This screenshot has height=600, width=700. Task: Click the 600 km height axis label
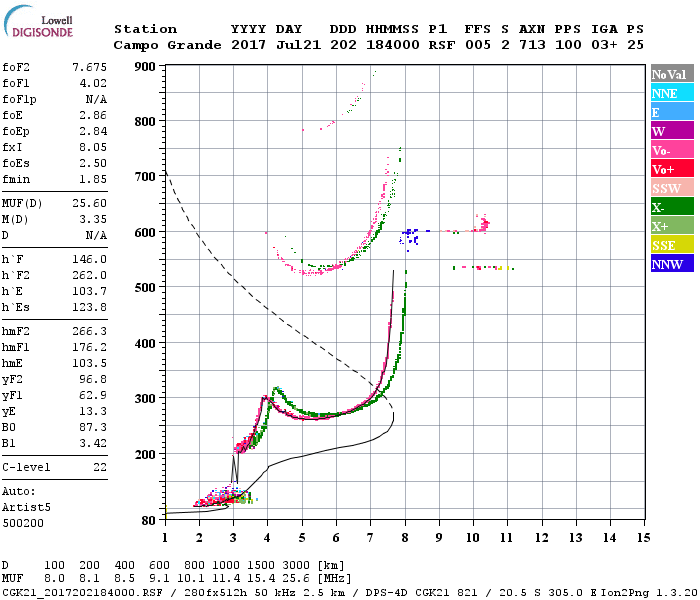[145, 233]
